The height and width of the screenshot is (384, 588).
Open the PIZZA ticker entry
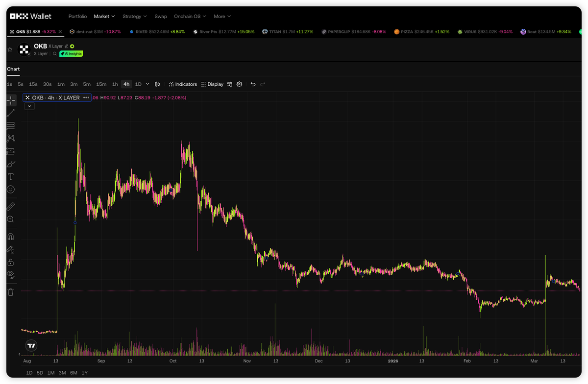421,31
